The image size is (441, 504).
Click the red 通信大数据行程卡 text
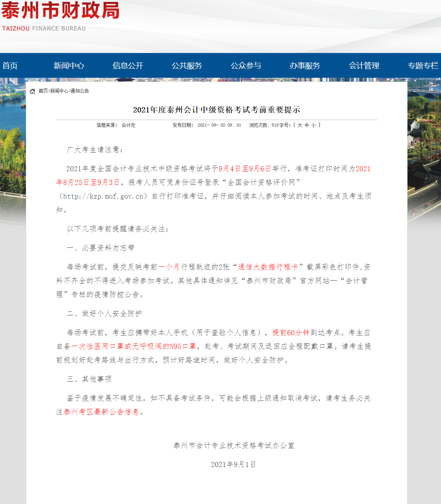pyautogui.click(x=268, y=267)
